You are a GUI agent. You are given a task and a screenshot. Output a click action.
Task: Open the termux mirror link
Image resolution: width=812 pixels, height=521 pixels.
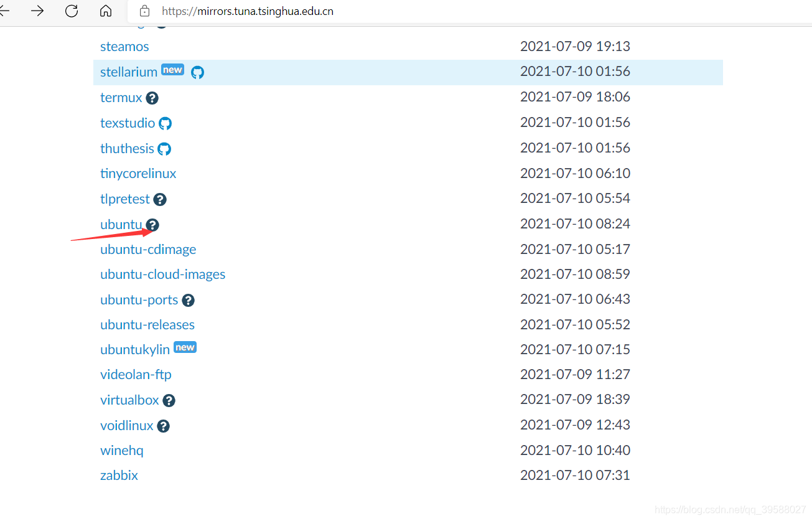click(121, 98)
